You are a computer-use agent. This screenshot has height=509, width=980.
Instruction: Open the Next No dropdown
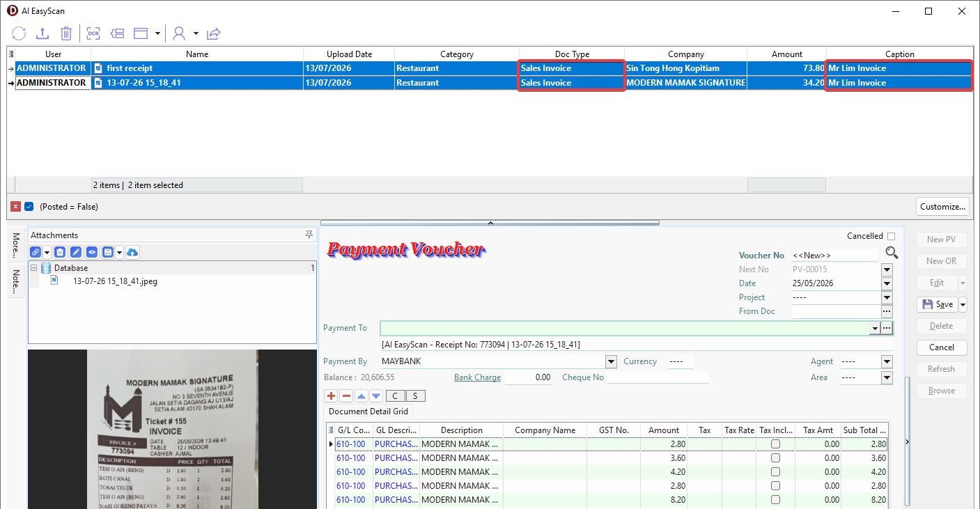click(x=887, y=269)
